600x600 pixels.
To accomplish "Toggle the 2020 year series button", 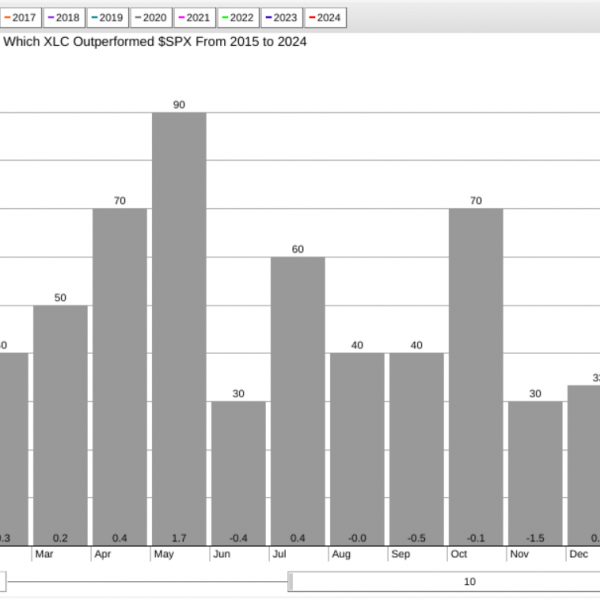I will point(151,18).
